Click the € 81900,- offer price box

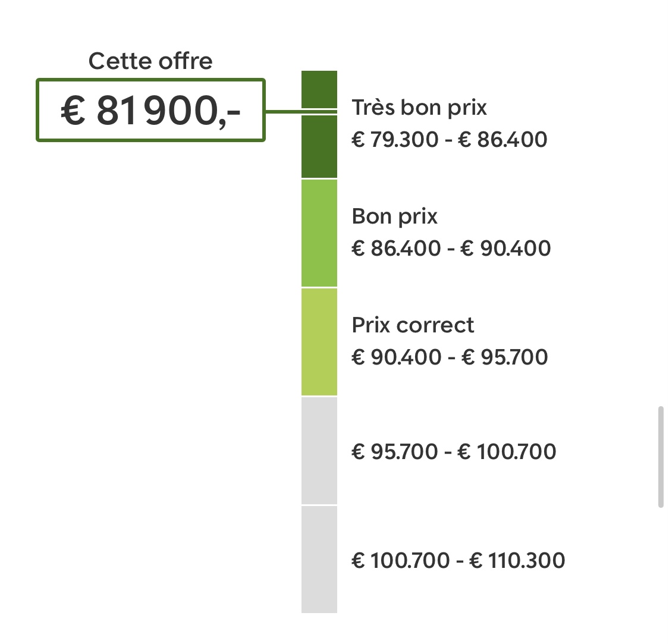(x=150, y=110)
